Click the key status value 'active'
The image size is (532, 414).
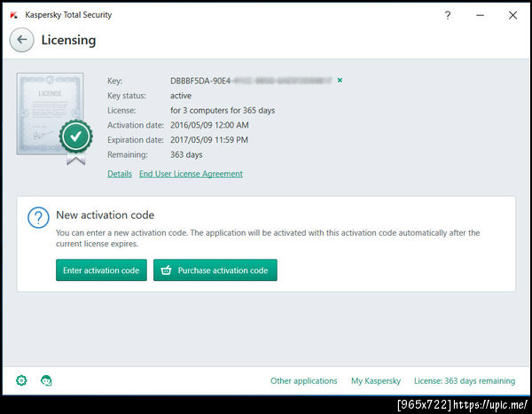click(181, 96)
